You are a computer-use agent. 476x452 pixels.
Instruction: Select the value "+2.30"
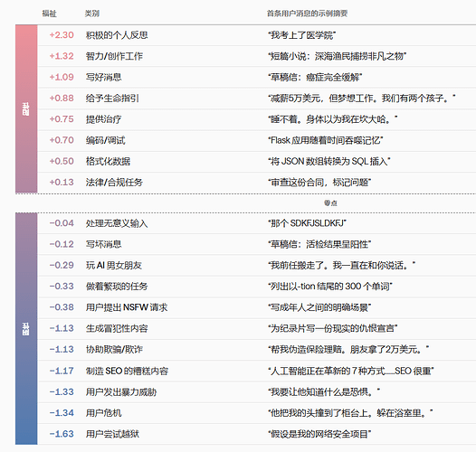tap(62, 35)
